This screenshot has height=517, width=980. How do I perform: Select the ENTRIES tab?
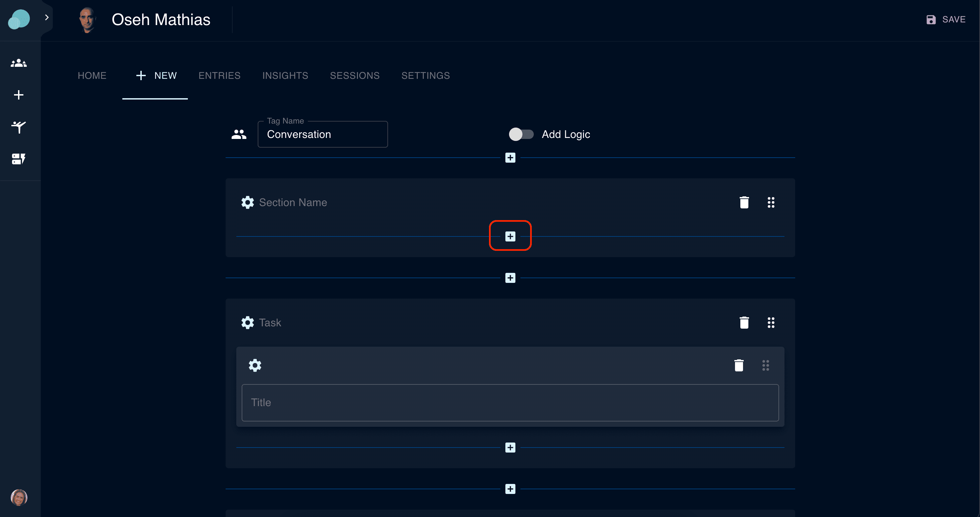[219, 75]
